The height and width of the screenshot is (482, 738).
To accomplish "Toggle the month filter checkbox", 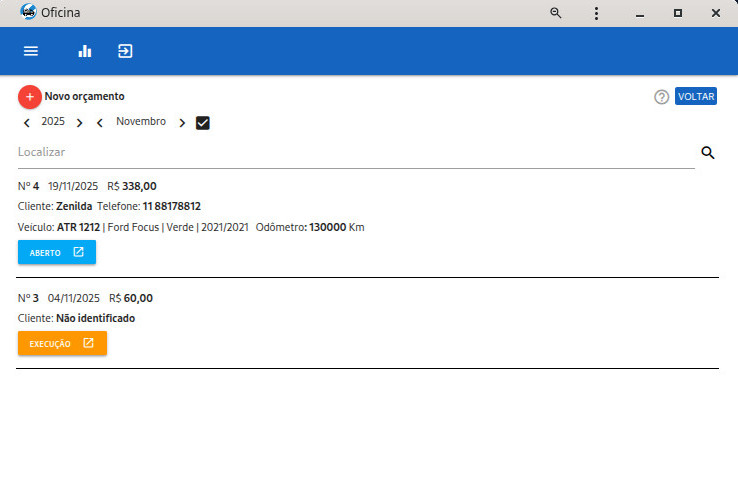I will click(203, 123).
